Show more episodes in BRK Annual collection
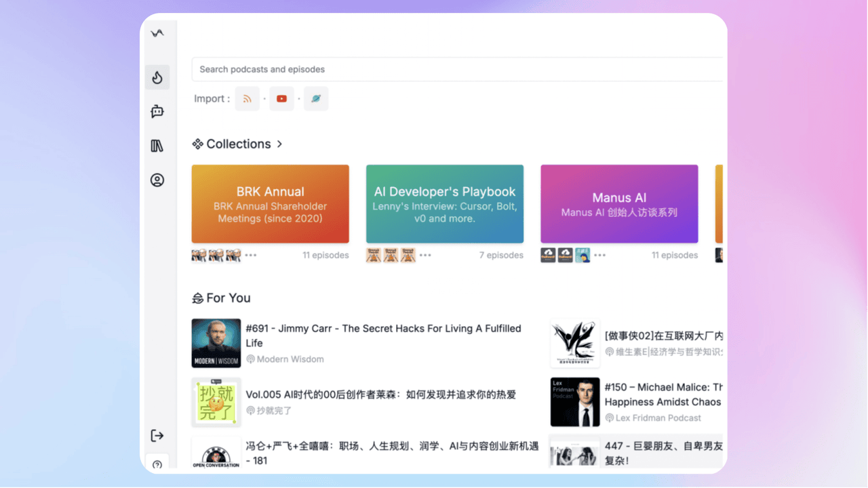Screen dimensions: 868x488 [251, 256]
